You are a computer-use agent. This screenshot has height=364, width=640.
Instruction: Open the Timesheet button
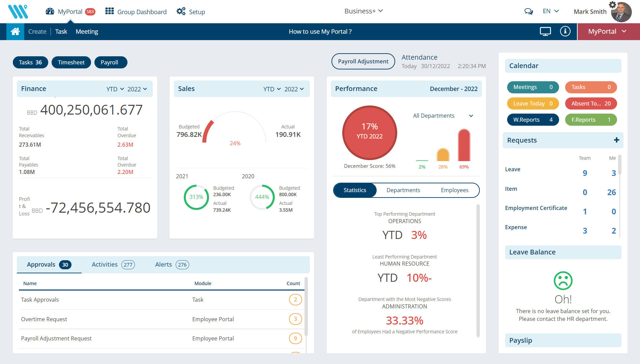point(71,62)
